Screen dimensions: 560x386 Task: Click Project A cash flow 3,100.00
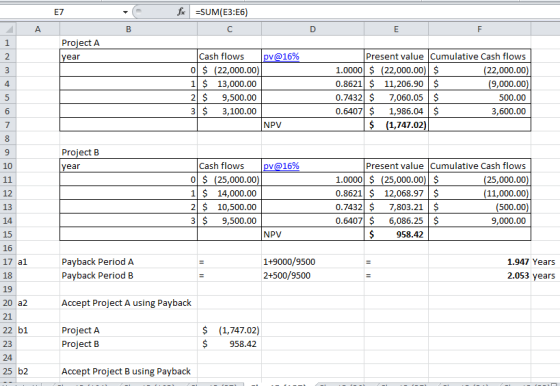[x=229, y=111]
